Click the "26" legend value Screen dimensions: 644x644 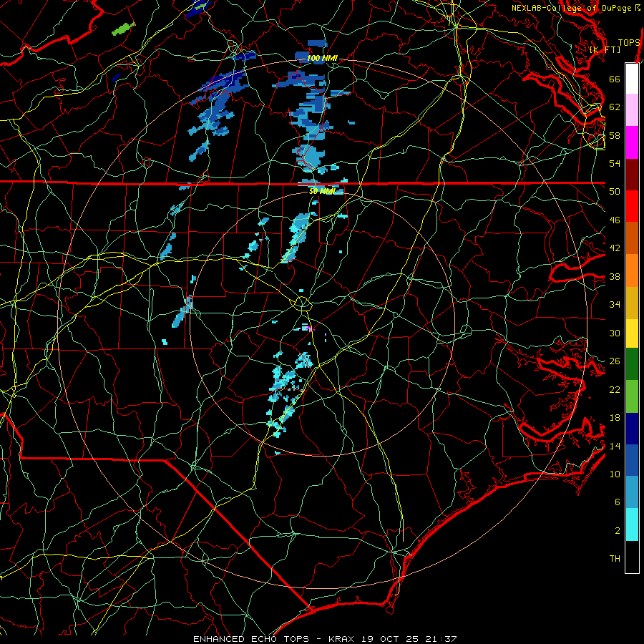pyautogui.click(x=615, y=361)
